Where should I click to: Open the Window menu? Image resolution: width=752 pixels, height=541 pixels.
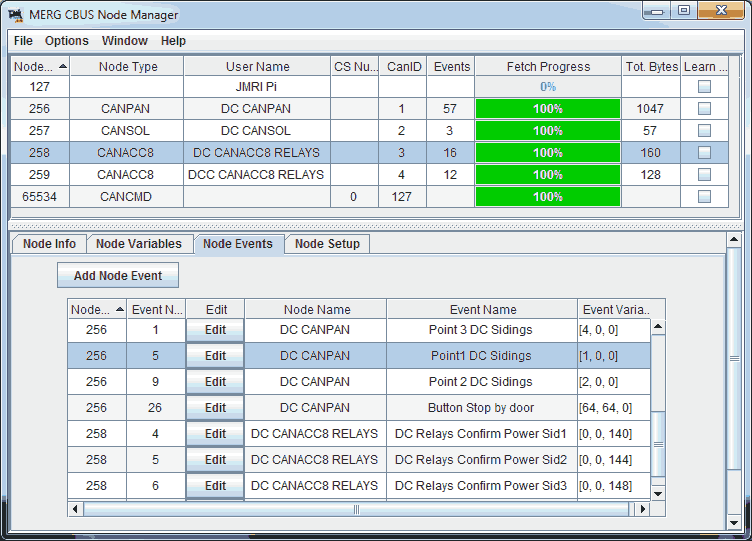125,41
